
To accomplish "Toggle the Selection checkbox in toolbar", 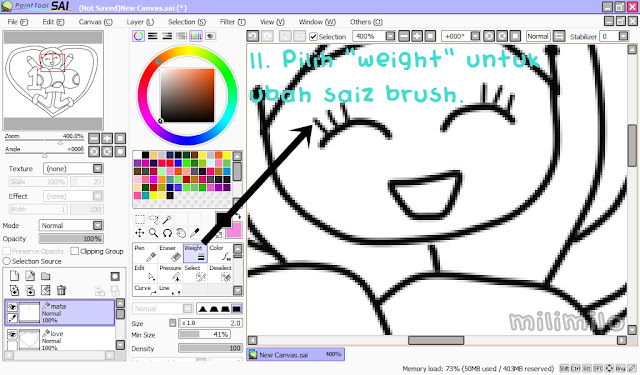I will click(x=313, y=37).
